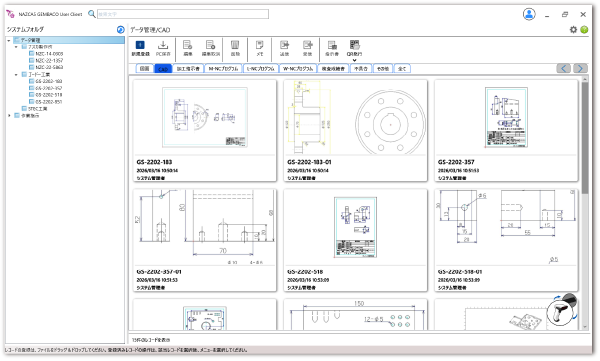Minimize the NAZCAS window

547,15
